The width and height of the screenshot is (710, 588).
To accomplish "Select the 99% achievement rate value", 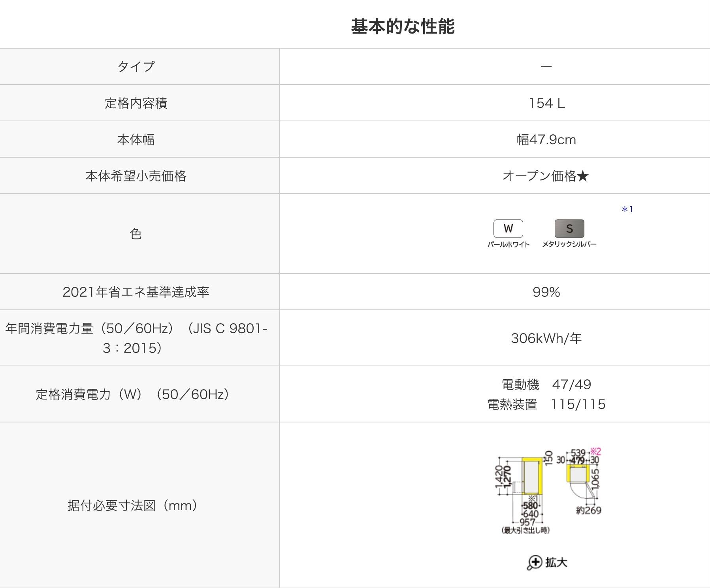I will pyautogui.click(x=546, y=292).
